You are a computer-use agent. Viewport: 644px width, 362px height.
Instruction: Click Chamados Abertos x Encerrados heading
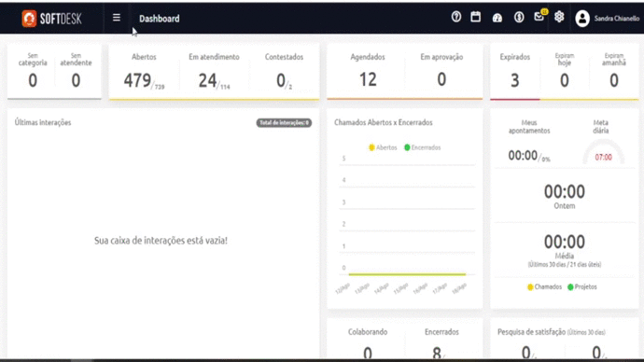384,122
